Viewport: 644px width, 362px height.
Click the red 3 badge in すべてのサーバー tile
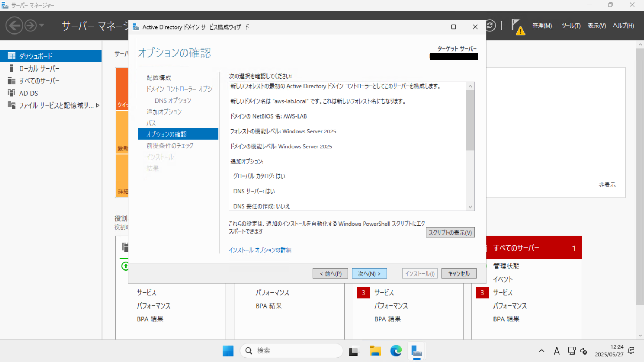[482, 293]
